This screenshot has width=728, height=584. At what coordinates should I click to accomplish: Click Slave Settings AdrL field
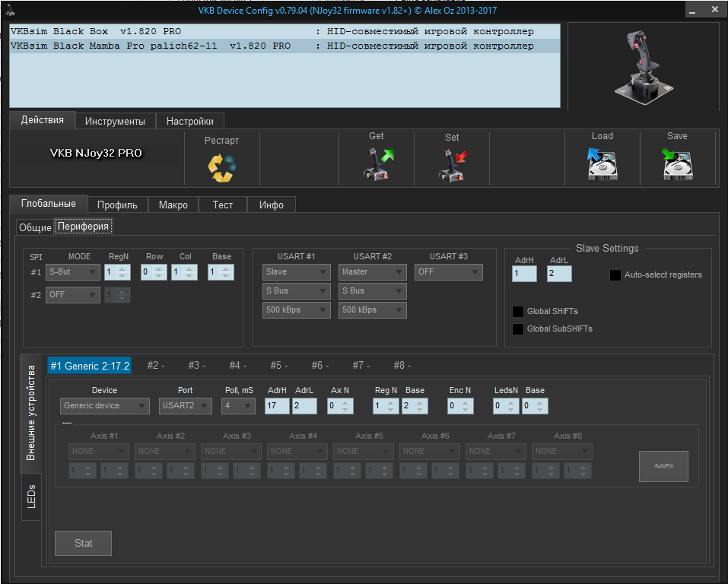tap(559, 274)
